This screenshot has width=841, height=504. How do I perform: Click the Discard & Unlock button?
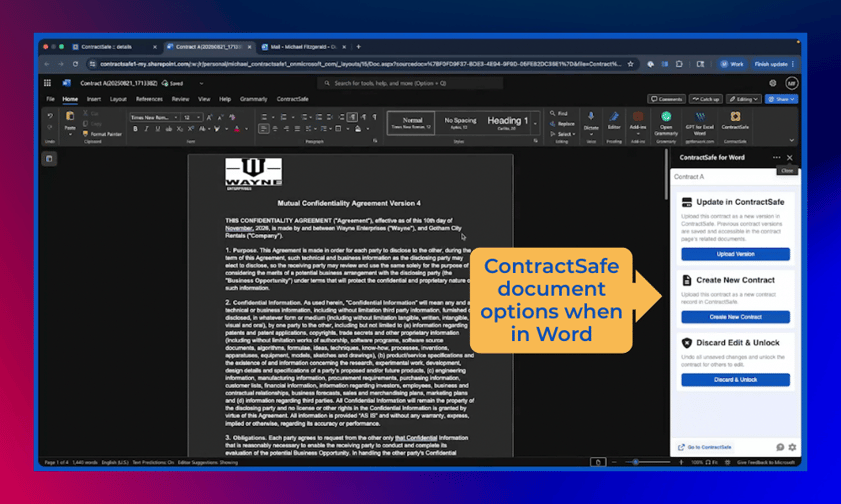[735, 380]
